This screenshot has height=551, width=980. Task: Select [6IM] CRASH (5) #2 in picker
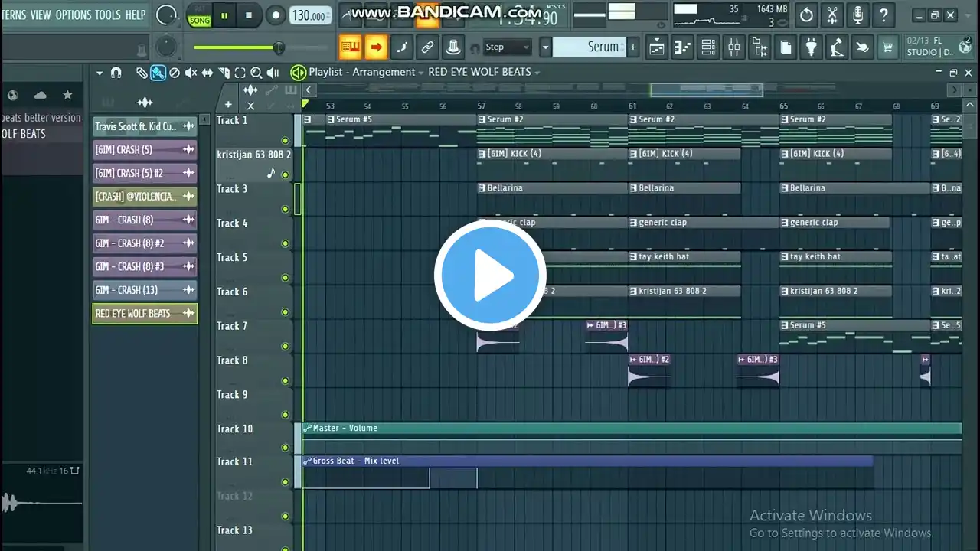tap(145, 173)
